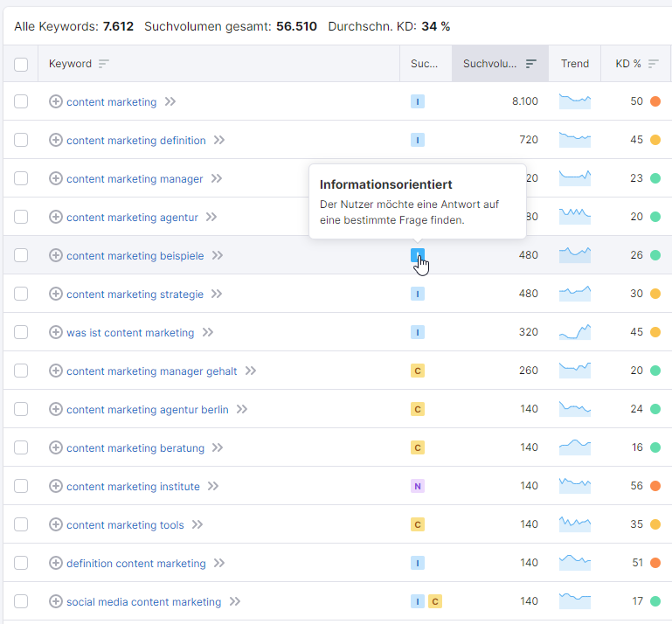
Task: Click plus icon for content marketing institute
Action: tap(56, 486)
